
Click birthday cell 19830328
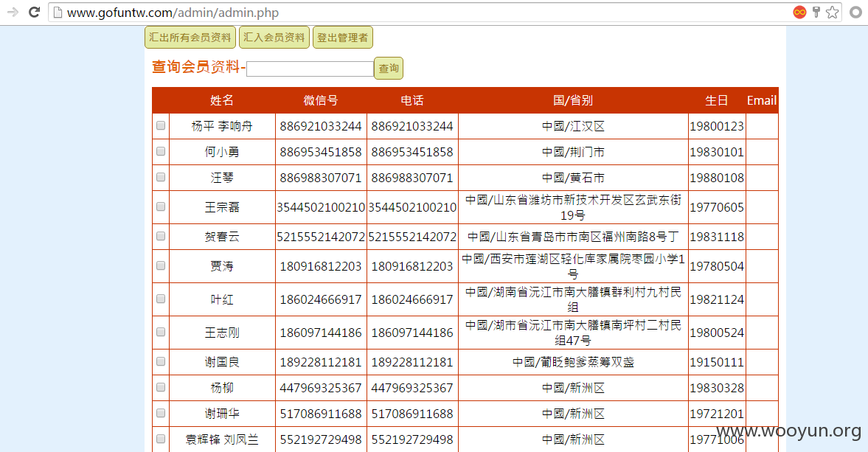[717, 388]
